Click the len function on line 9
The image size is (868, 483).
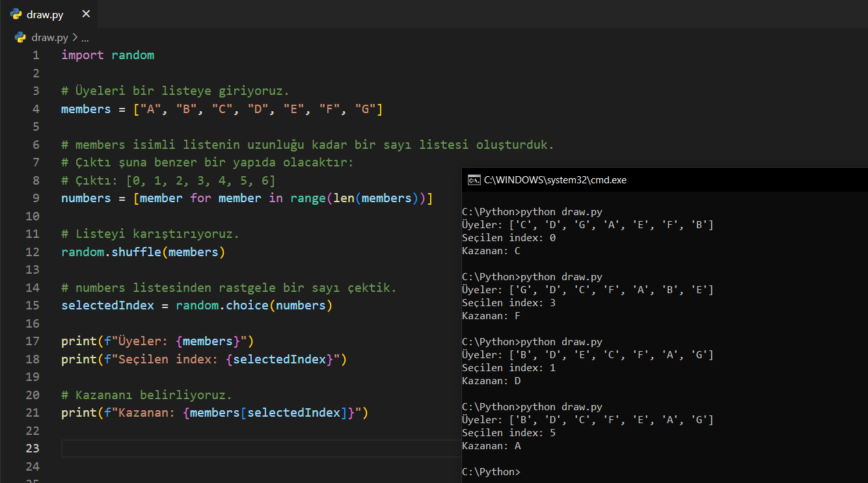342,198
